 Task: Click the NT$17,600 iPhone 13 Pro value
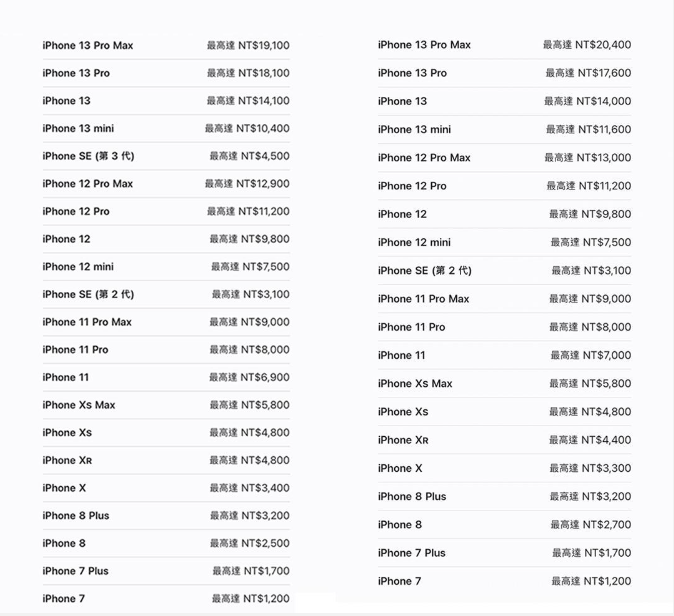588,73
